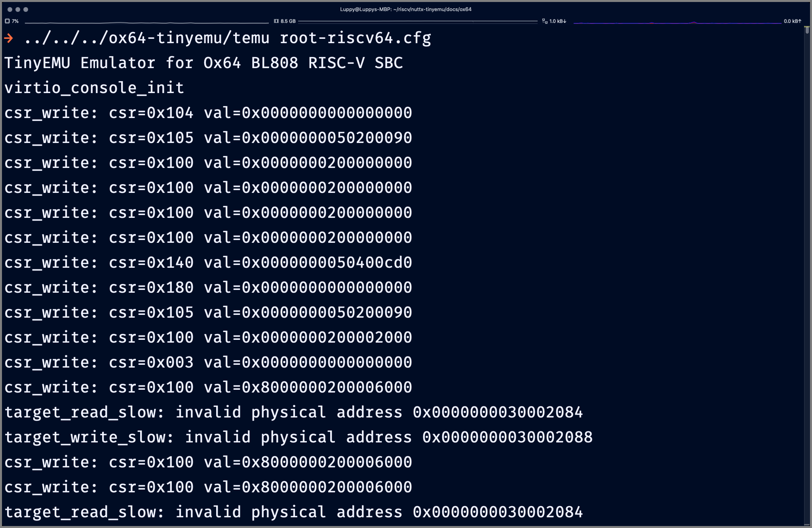Viewport: 812px width, 528px height.
Task: Click the download indicator showing 1.0 kB
Action: pos(557,21)
